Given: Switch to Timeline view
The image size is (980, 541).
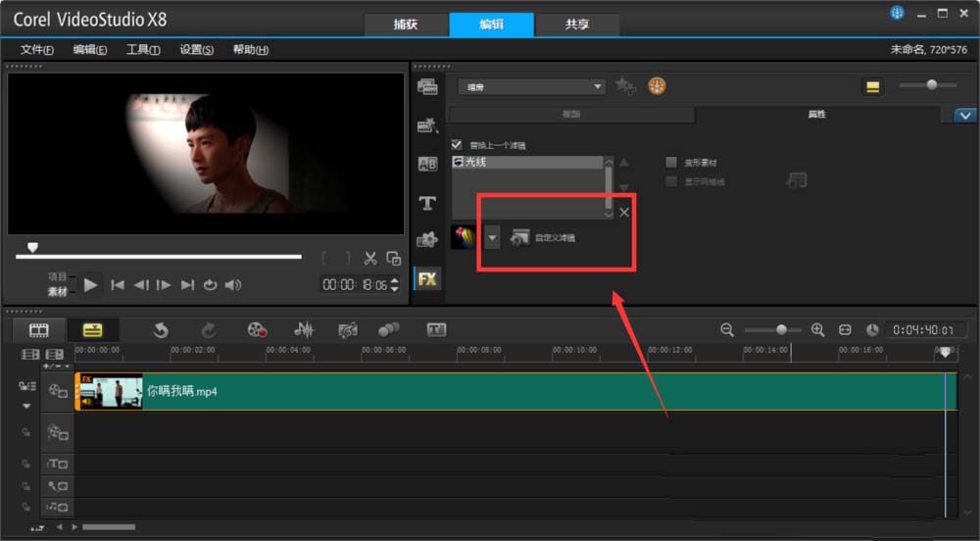Looking at the screenshot, I should click(x=92, y=330).
